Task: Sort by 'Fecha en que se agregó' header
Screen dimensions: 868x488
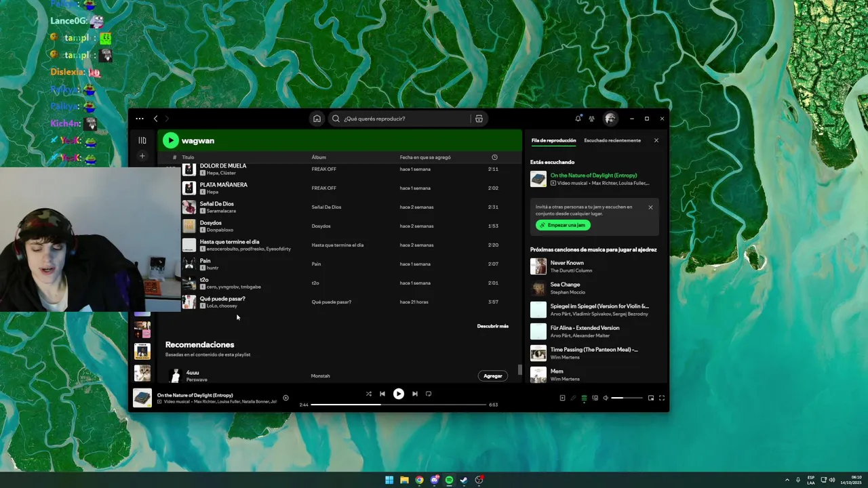Action: (x=425, y=157)
